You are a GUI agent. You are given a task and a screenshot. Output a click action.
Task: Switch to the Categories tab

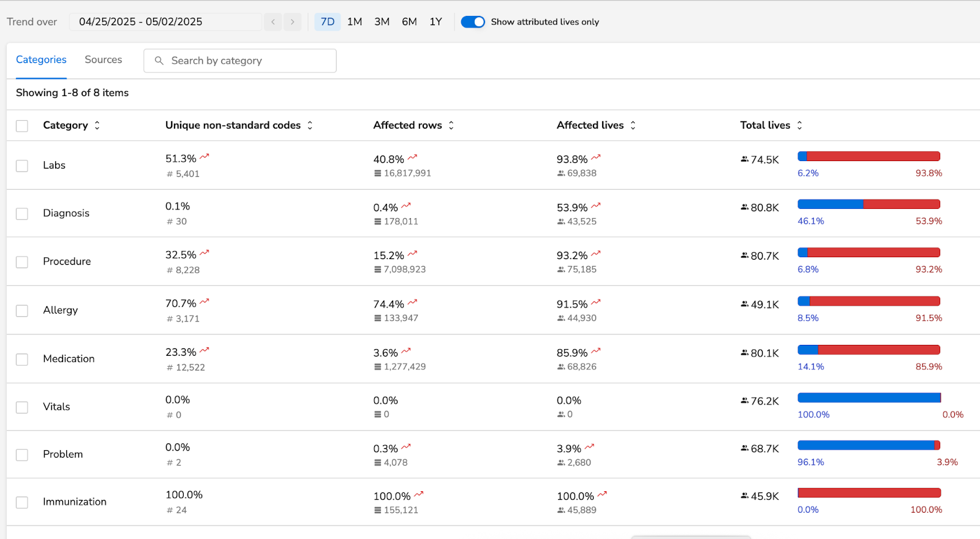coord(41,60)
